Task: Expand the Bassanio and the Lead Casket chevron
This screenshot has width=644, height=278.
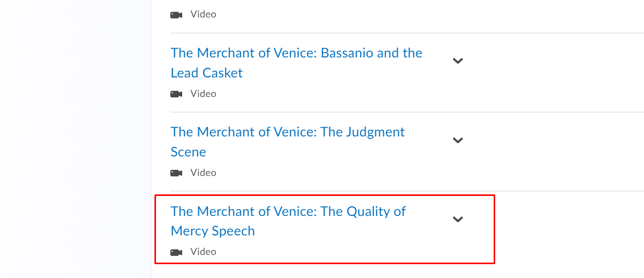Action: click(x=458, y=61)
